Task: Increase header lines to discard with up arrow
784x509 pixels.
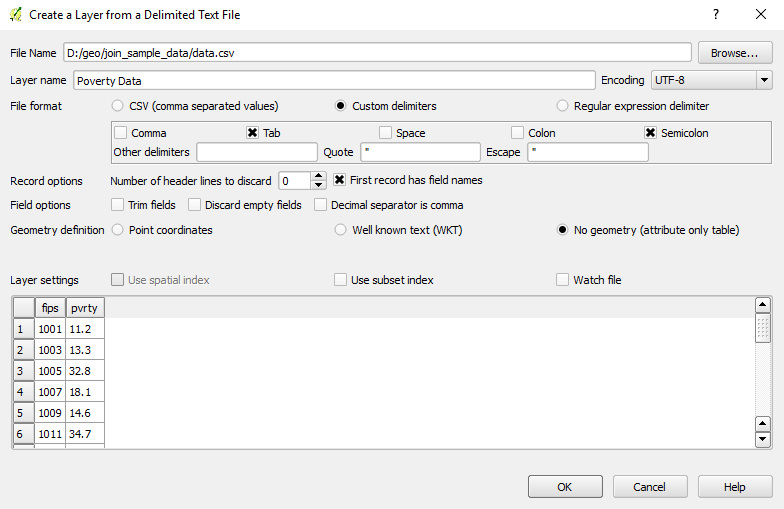Action: click(x=318, y=176)
